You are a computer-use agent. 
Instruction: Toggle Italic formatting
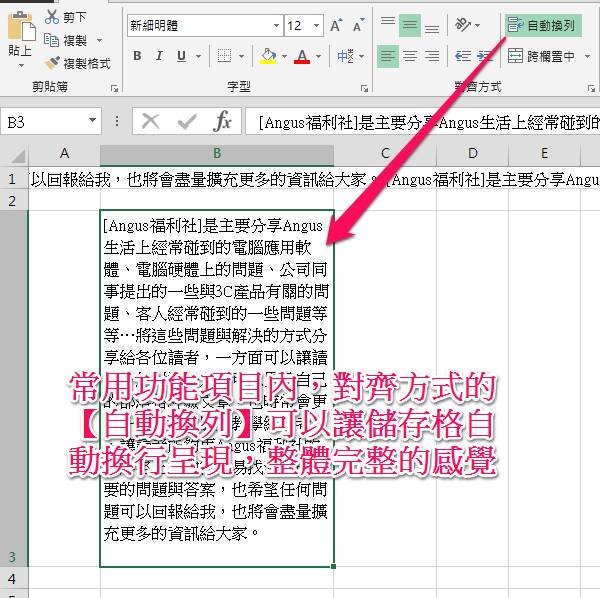pyautogui.click(x=159, y=56)
